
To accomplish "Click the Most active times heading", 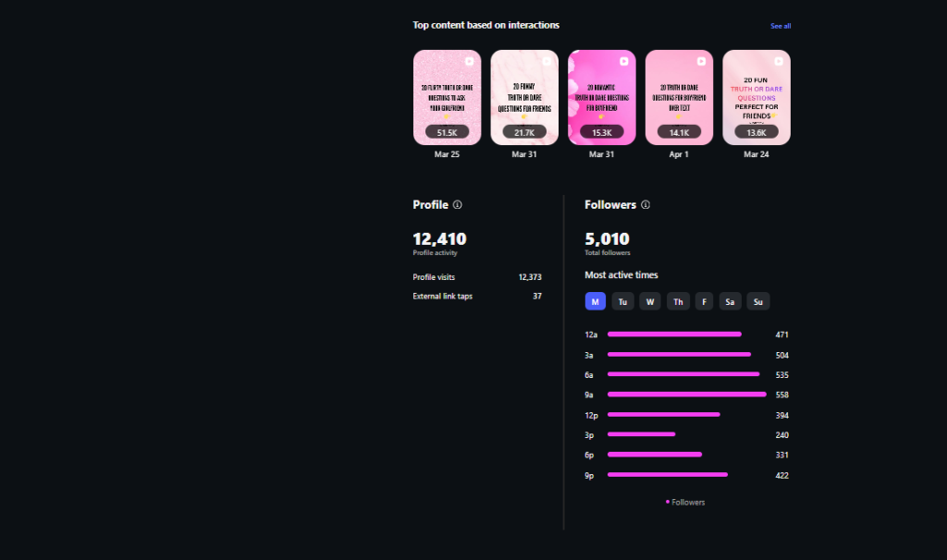I will pyautogui.click(x=621, y=274).
